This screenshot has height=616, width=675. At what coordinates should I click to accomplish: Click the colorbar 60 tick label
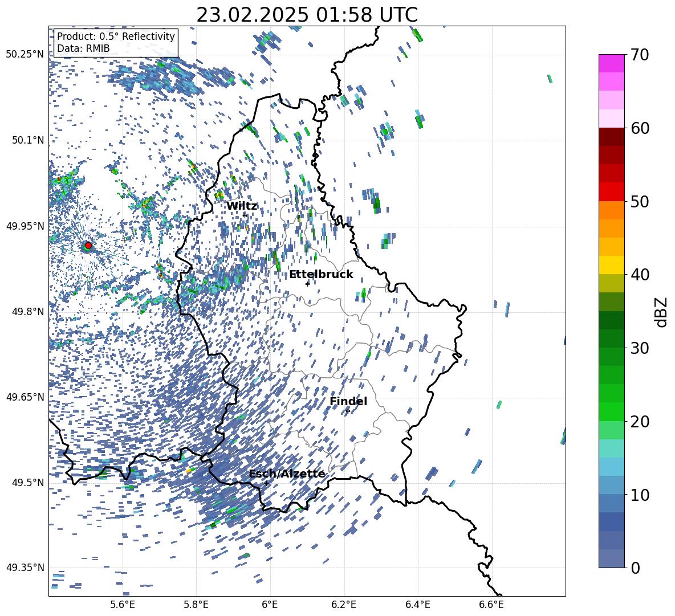click(640, 128)
